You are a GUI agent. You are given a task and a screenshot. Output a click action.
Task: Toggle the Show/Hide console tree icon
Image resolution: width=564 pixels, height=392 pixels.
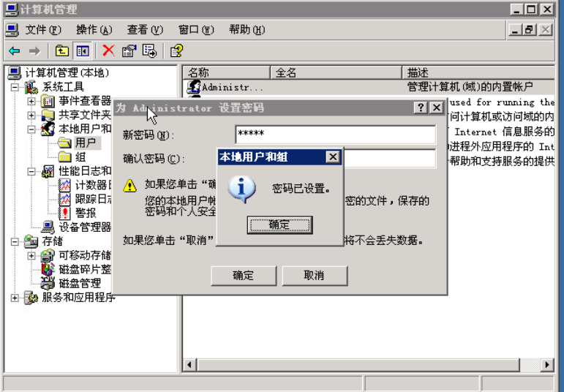[x=83, y=51]
